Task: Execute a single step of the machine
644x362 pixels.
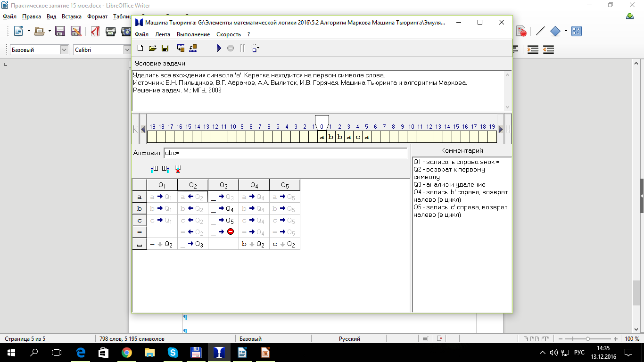Action: coord(255,48)
